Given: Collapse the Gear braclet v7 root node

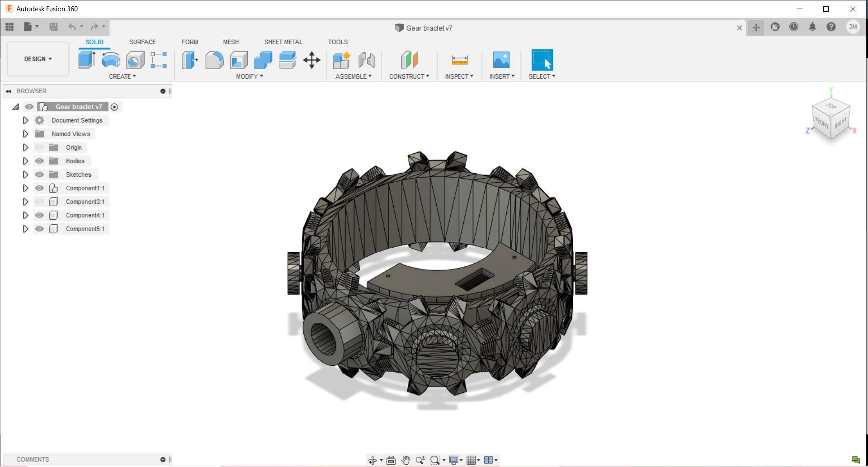Looking at the screenshot, I should 15,107.
